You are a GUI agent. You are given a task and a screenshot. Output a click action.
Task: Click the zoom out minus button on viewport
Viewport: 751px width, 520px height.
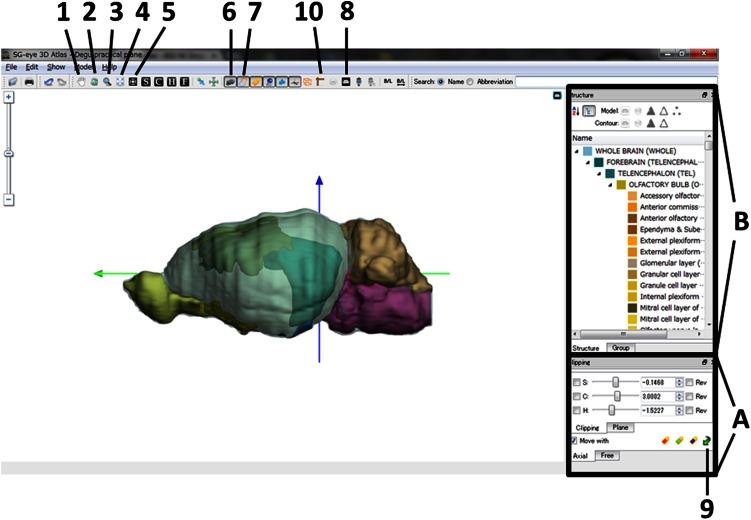(x=8, y=200)
